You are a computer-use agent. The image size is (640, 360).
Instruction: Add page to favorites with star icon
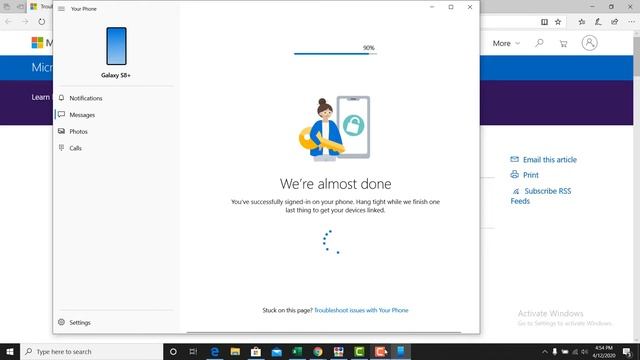(x=558, y=22)
